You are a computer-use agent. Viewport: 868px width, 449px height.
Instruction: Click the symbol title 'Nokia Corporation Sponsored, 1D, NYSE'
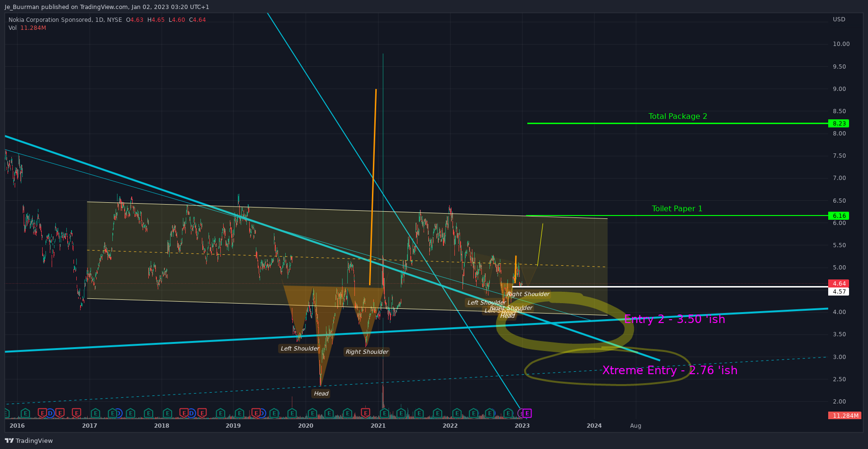(x=65, y=20)
